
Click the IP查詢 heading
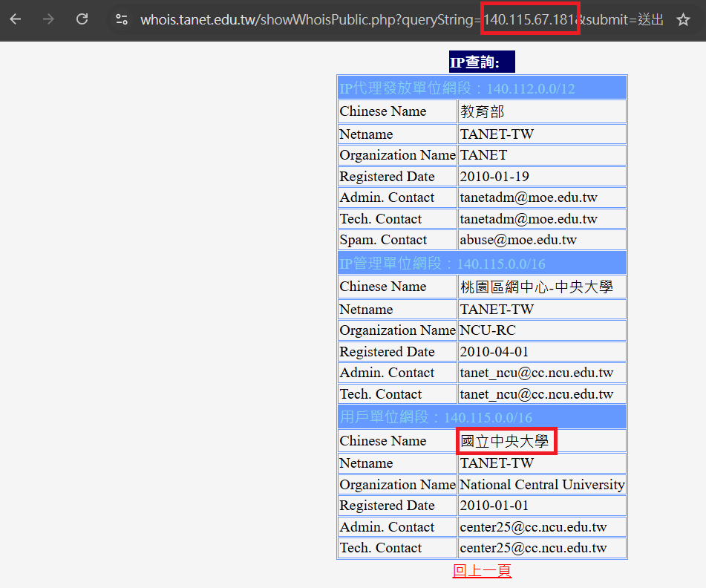point(482,62)
